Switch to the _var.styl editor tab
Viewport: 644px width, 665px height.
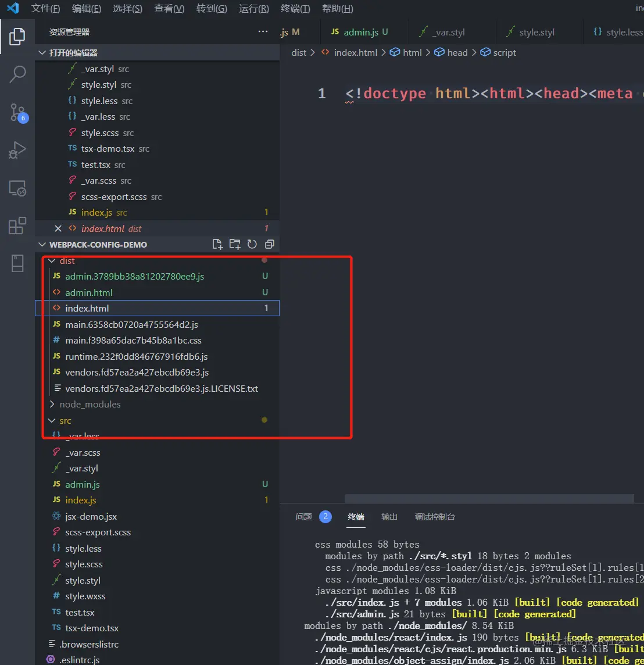click(452, 32)
